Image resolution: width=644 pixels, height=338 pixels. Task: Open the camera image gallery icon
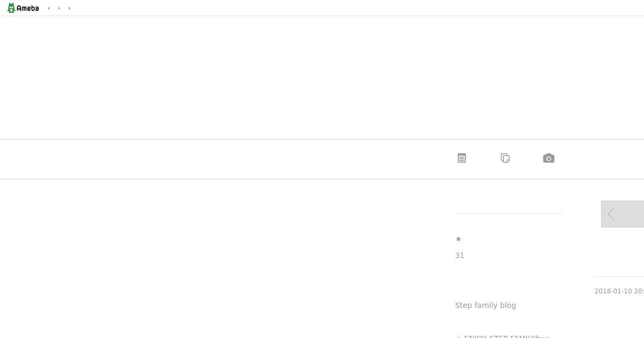[x=548, y=158]
